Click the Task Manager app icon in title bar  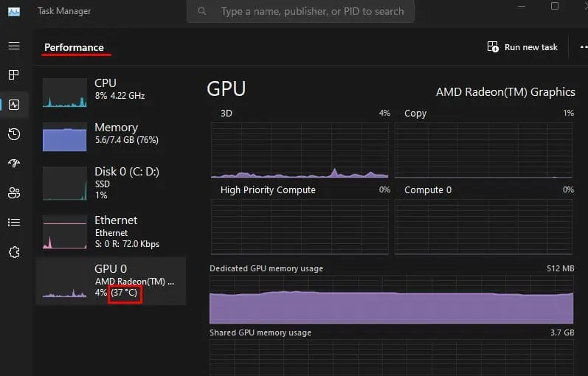(14, 11)
